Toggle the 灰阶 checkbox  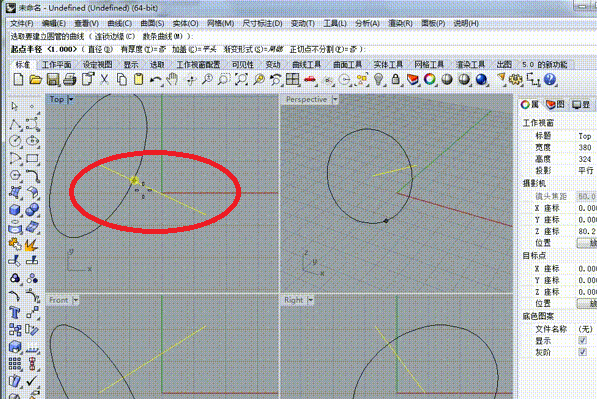coord(583,353)
